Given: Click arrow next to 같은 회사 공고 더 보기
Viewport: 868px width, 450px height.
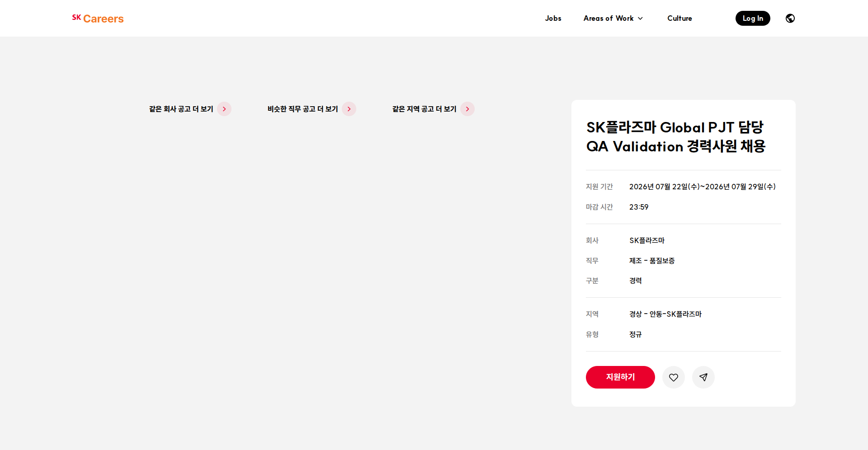Looking at the screenshot, I should tap(224, 109).
